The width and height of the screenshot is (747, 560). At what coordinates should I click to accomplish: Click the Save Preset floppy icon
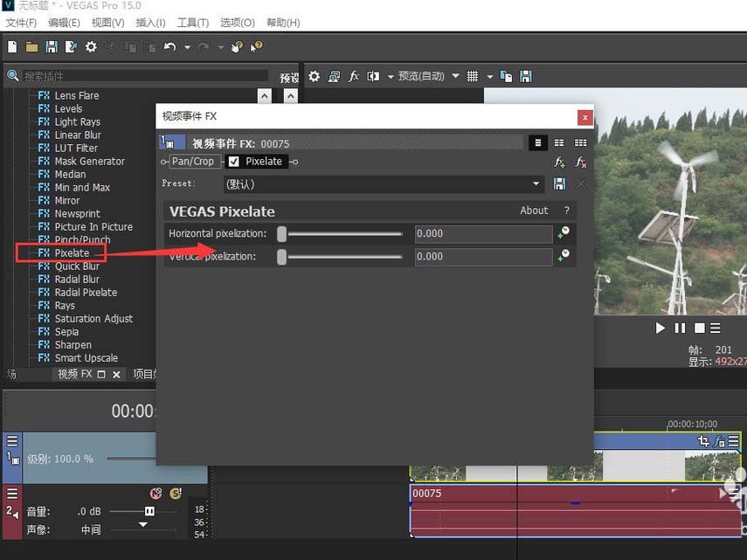tap(560, 184)
